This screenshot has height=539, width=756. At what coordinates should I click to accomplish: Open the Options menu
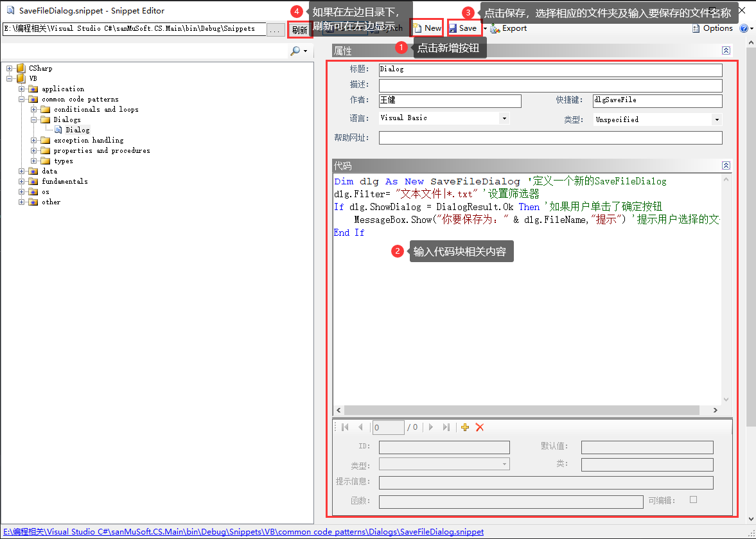tap(712, 28)
